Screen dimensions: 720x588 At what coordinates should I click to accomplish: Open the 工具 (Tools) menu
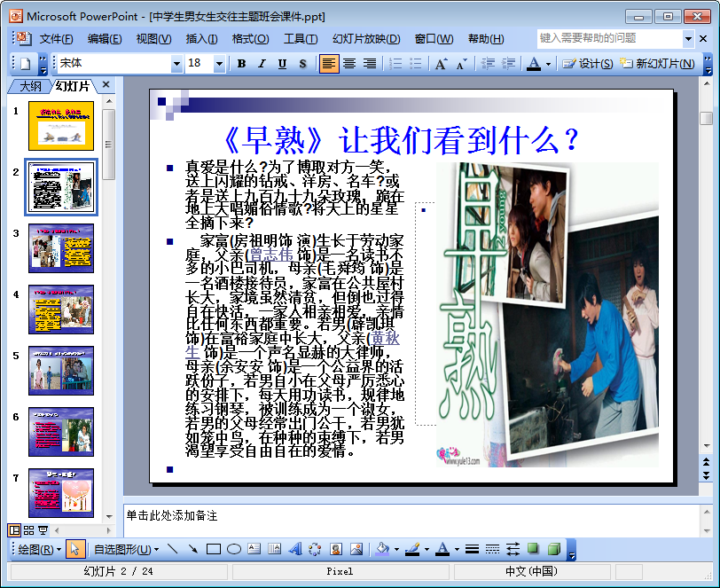[x=301, y=39]
